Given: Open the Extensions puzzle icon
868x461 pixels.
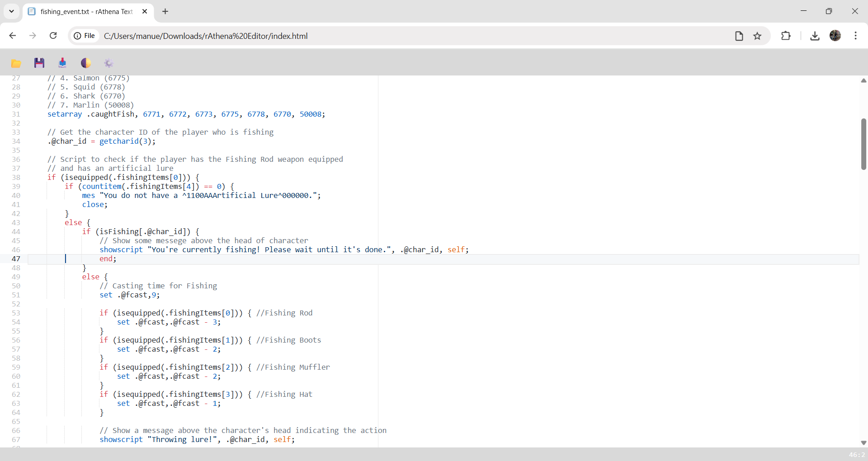Looking at the screenshot, I should (786, 36).
